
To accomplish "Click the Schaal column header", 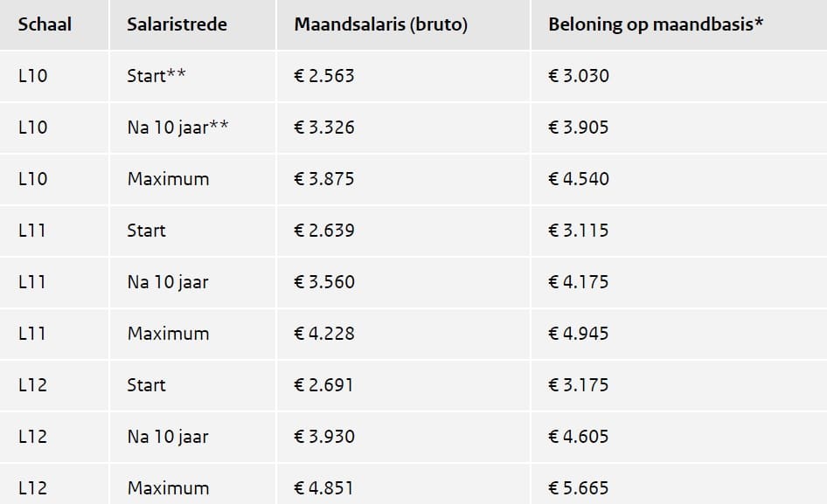I will pyautogui.click(x=45, y=24).
